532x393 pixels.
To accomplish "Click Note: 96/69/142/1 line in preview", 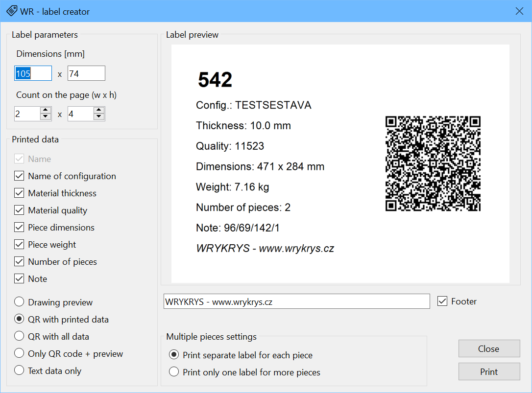I will [x=238, y=228].
